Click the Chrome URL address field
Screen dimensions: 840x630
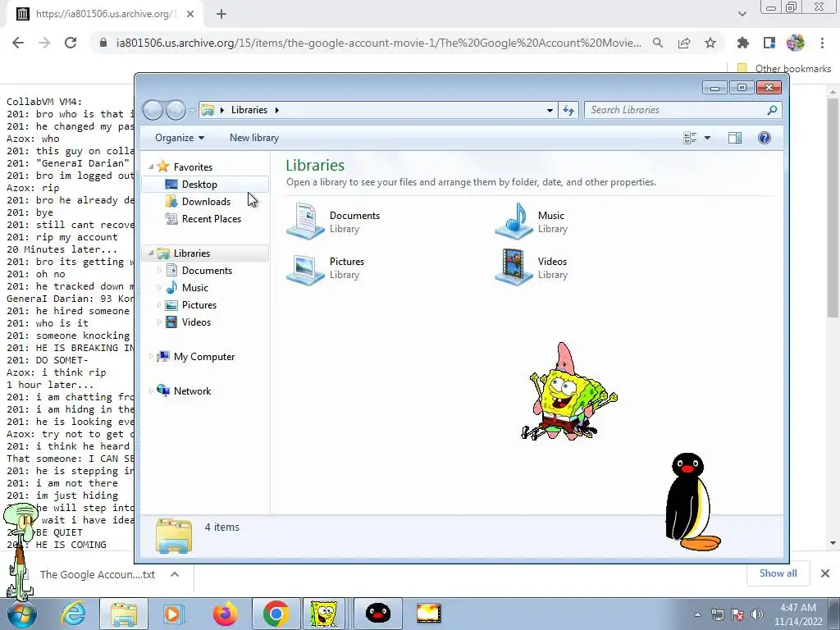pyautogui.click(x=378, y=43)
